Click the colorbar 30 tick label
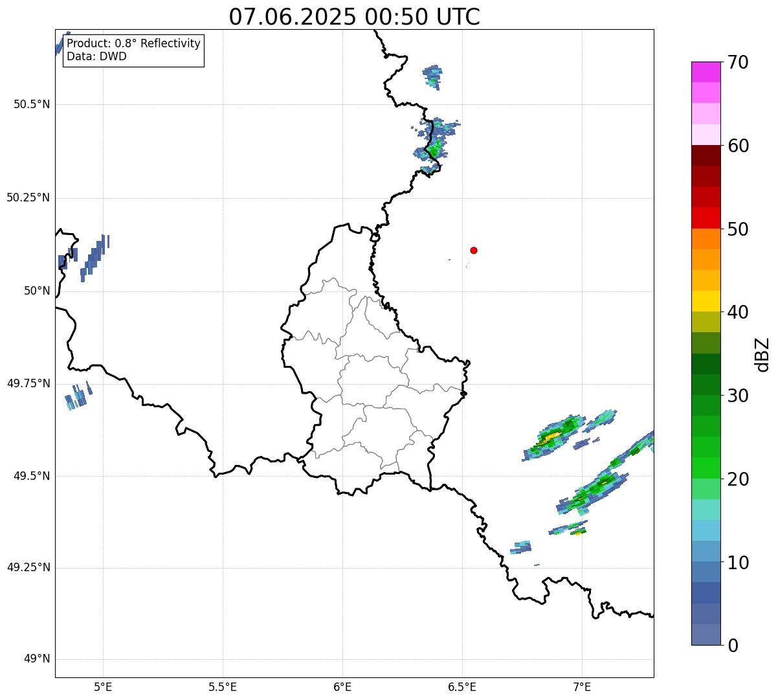The height and width of the screenshot is (700, 778). (x=738, y=396)
